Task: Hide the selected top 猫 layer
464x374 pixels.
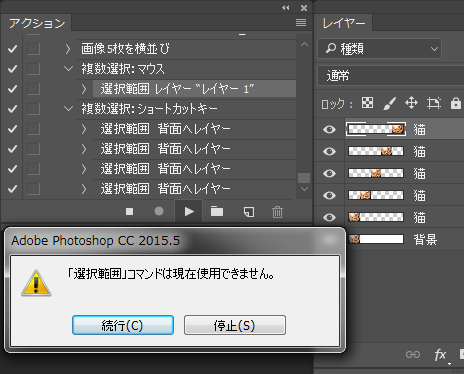Action: (329, 129)
